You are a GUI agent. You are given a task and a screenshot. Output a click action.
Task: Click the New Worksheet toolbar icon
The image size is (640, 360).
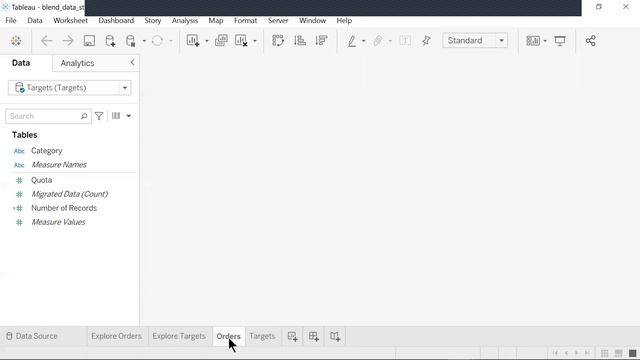pyautogui.click(x=193, y=40)
